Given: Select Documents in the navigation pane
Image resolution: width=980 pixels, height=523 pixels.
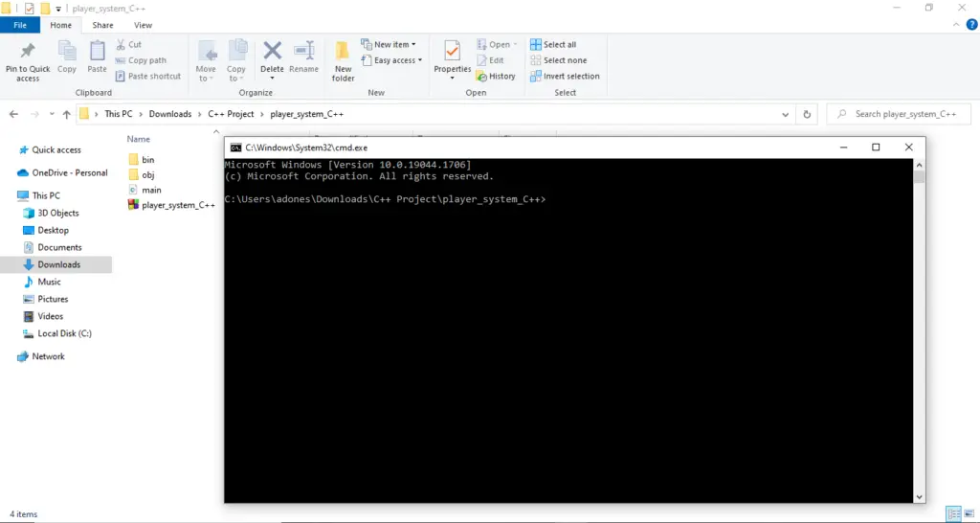Looking at the screenshot, I should click(x=59, y=247).
